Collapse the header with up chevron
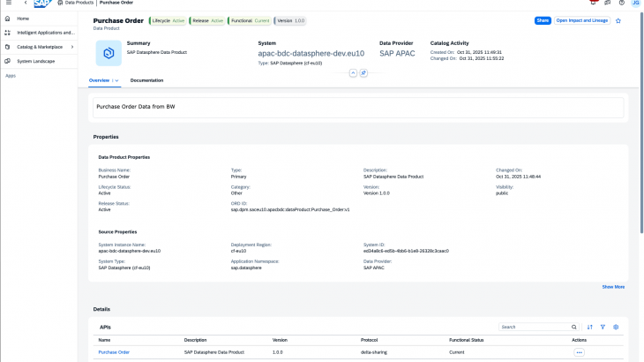The width and height of the screenshot is (644, 362). point(353,73)
